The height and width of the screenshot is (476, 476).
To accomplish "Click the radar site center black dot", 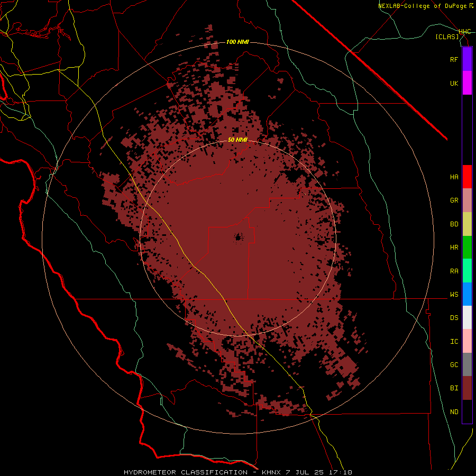I will tap(239, 237).
